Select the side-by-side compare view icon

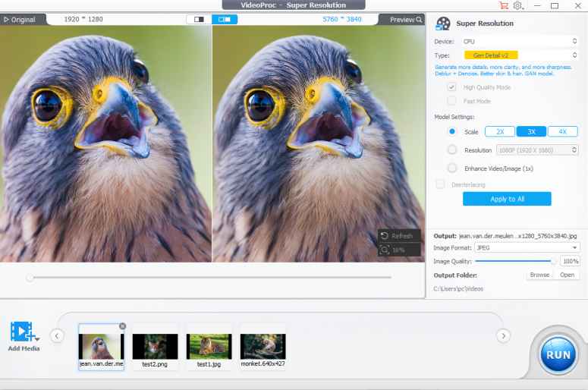pyautogui.click(x=225, y=19)
